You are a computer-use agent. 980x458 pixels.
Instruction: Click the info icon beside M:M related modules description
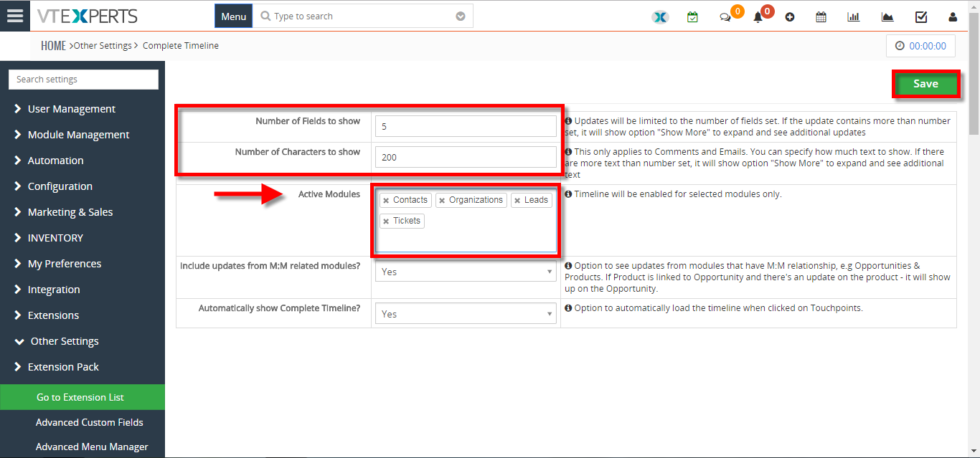[568, 266]
